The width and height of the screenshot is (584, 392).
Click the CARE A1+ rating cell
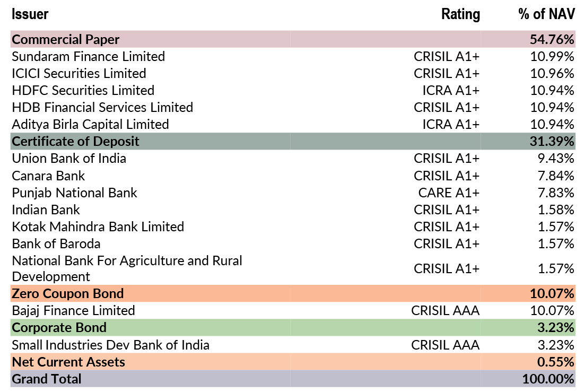pos(449,193)
